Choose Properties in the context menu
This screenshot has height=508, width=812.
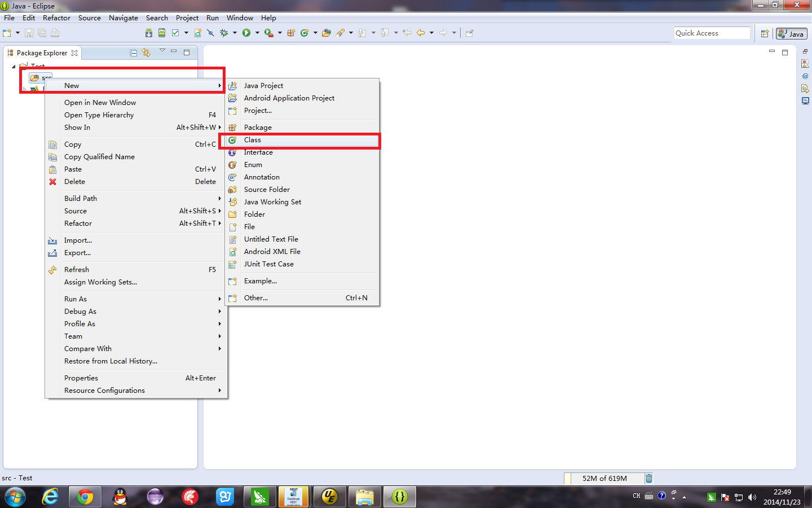[x=136, y=378]
